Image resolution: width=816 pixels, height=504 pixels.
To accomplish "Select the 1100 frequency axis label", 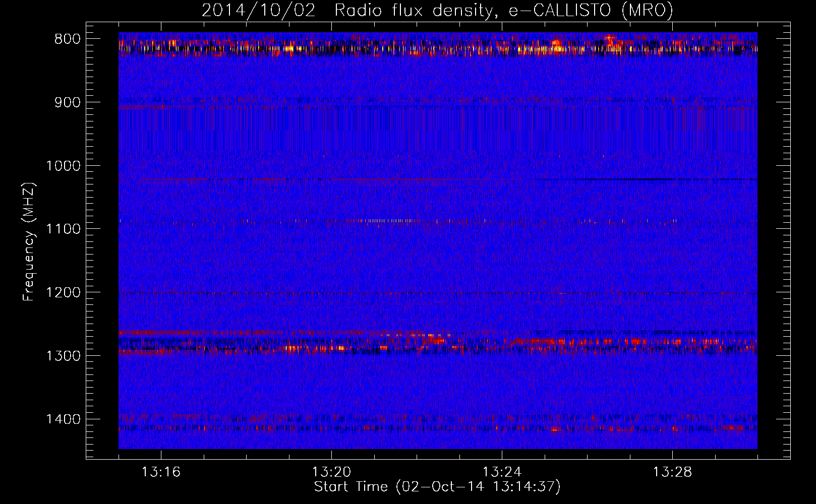I will pyautogui.click(x=63, y=229).
